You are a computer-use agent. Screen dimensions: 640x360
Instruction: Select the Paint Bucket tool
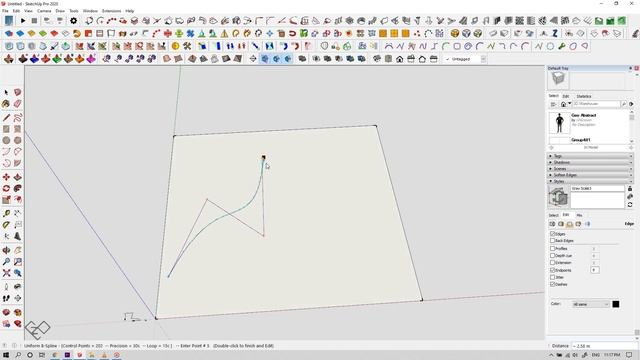point(6,104)
